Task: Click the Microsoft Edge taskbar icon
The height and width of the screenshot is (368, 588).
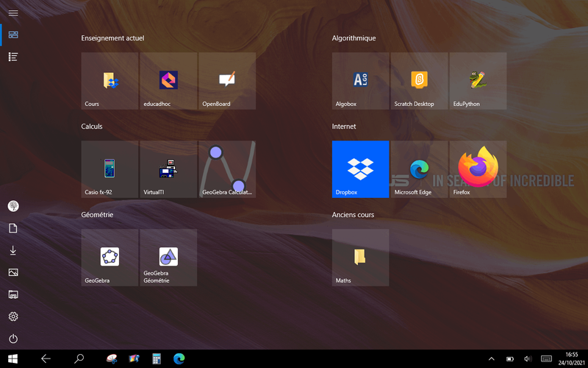Action: [x=179, y=359]
